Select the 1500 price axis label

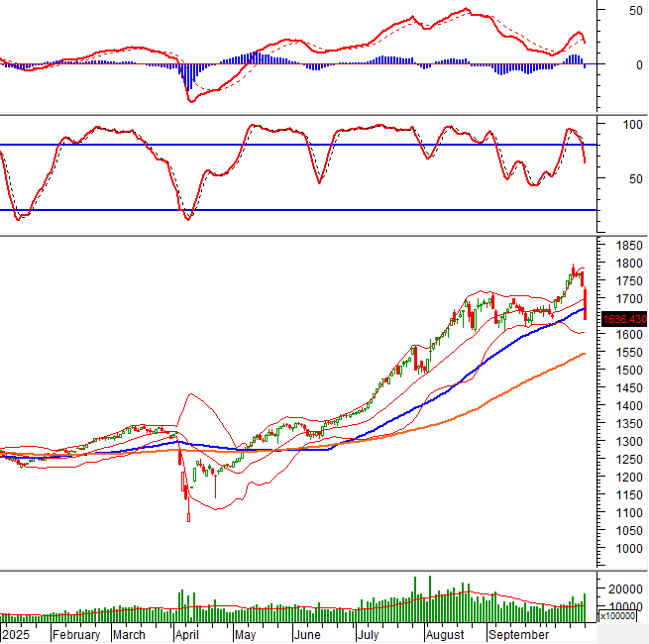(624, 371)
